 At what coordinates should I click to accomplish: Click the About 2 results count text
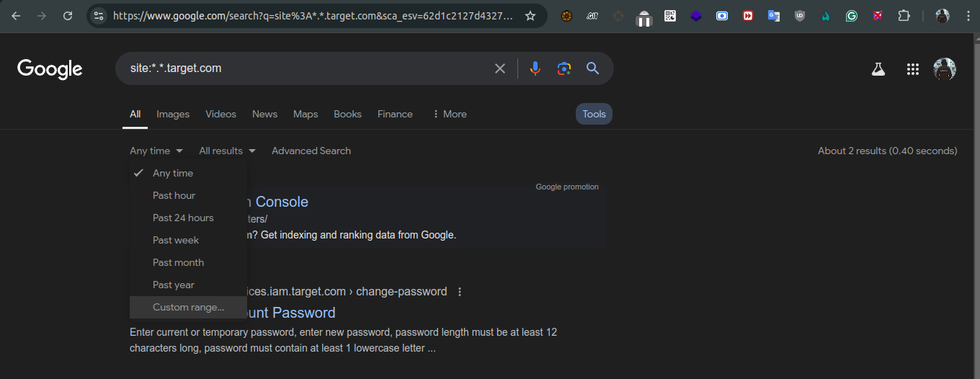coord(888,151)
